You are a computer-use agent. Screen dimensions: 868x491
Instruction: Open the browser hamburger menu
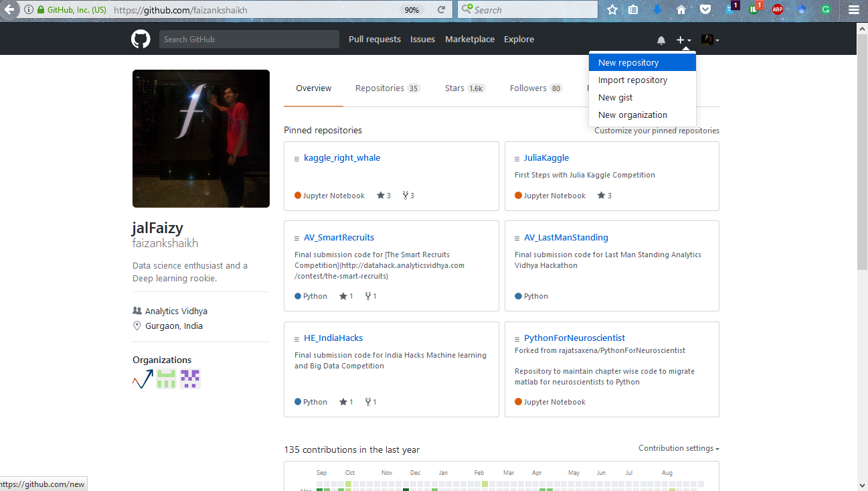pos(853,10)
